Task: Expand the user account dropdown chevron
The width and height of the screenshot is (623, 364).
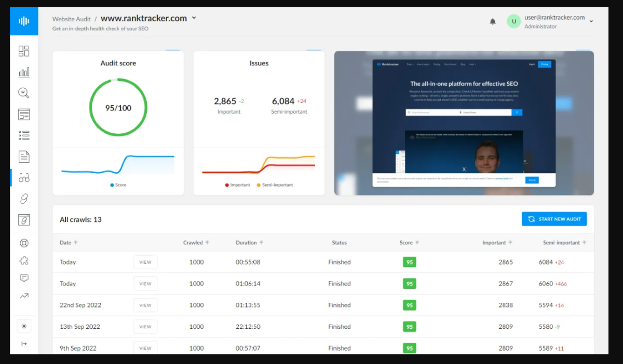Action: tap(591, 21)
